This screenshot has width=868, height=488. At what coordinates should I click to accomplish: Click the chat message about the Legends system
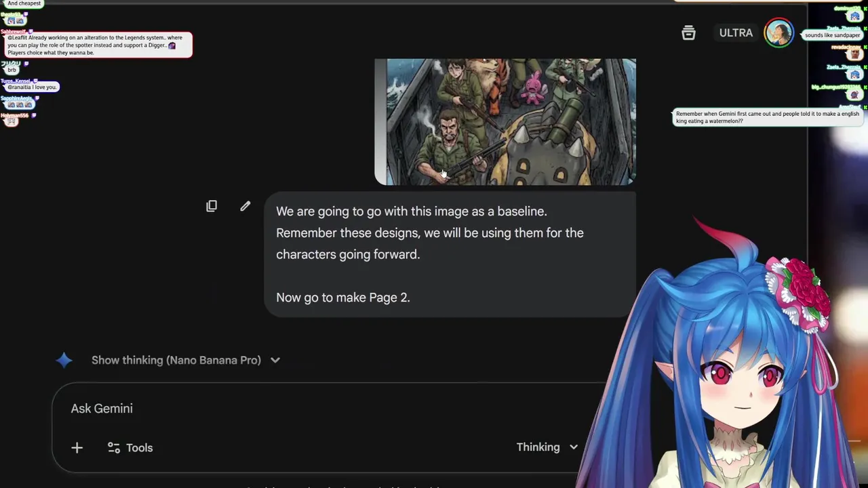tap(98, 45)
